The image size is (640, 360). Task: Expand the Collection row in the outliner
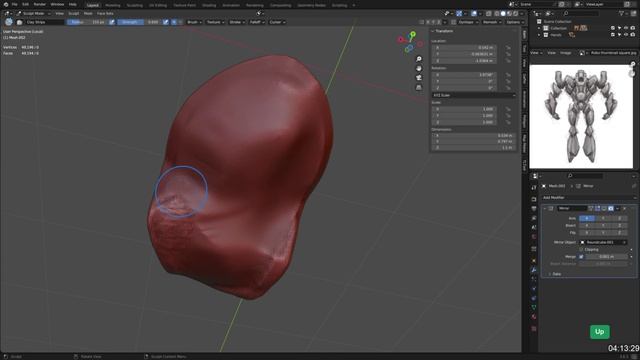coord(539,28)
